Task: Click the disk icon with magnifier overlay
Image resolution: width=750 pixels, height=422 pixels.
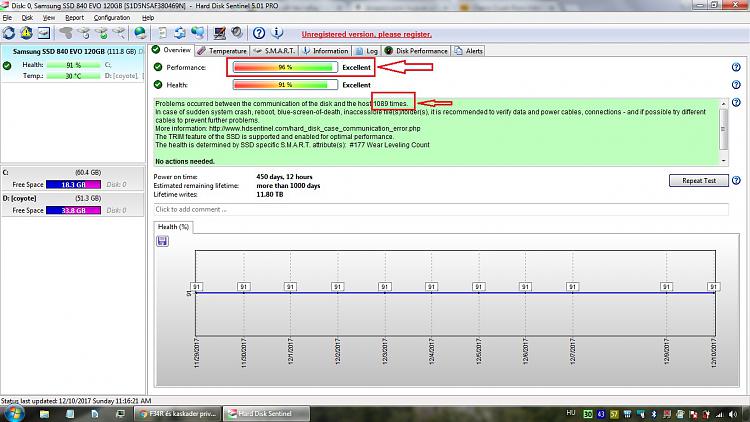Action: [x=119, y=33]
